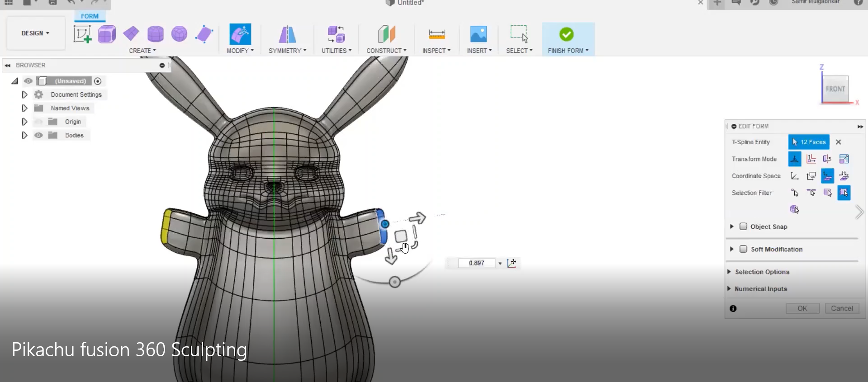Screen dimensions: 868x382
Task: Set Coordinate Space to View
Action: tap(811, 176)
